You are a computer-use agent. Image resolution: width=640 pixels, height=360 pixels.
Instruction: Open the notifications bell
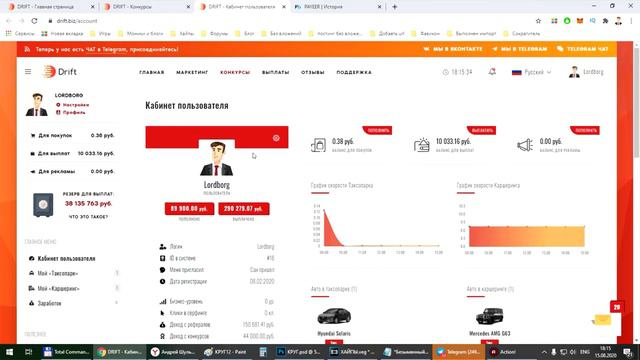[x=492, y=72]
